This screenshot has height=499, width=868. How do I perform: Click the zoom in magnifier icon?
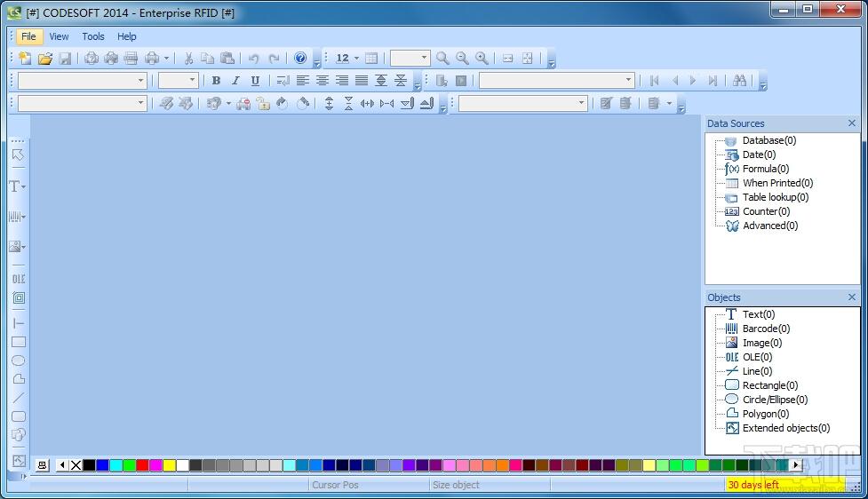pyautogui.click(x=482, y=58)
